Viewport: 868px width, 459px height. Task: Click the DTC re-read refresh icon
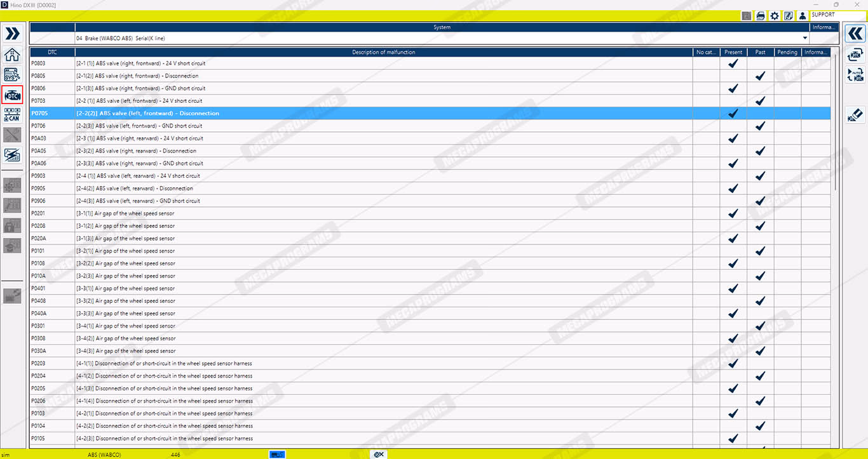coord(855,55)
